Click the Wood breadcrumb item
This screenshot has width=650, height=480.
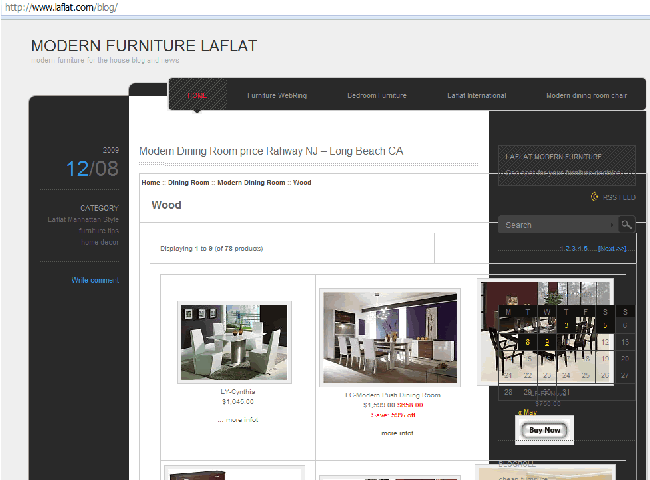click(302, 182)
